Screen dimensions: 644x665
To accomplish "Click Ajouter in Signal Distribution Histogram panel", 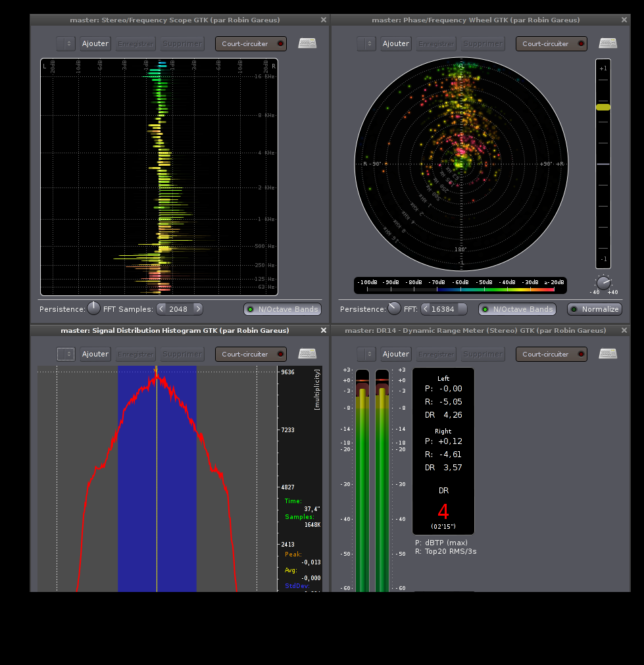I will [95, 354].
